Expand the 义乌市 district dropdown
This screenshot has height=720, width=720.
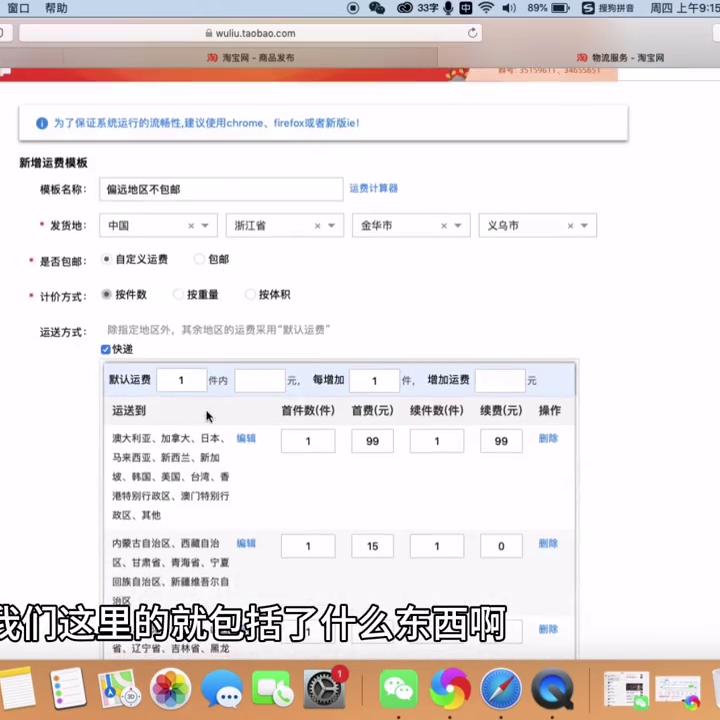coord(584,225)
